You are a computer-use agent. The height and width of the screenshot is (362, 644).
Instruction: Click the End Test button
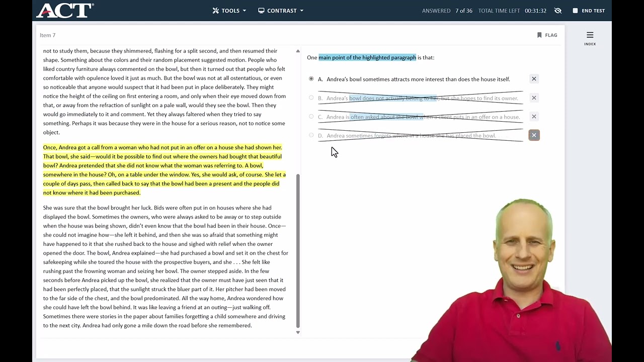pos(589,11)
